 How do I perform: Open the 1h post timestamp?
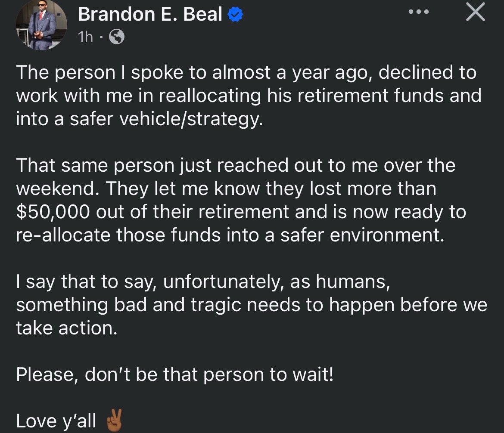pyautogui.click(x=85, y=37)
